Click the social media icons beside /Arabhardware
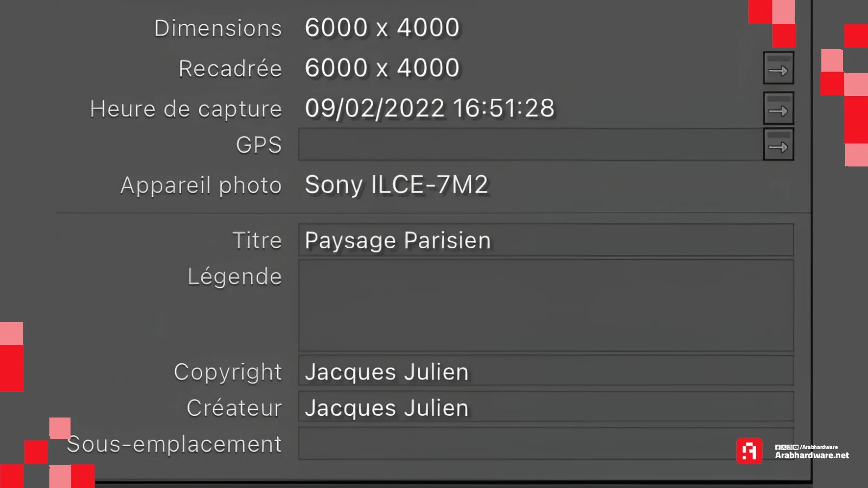Screen dimensions: 868x488 [x=787, y=447]
